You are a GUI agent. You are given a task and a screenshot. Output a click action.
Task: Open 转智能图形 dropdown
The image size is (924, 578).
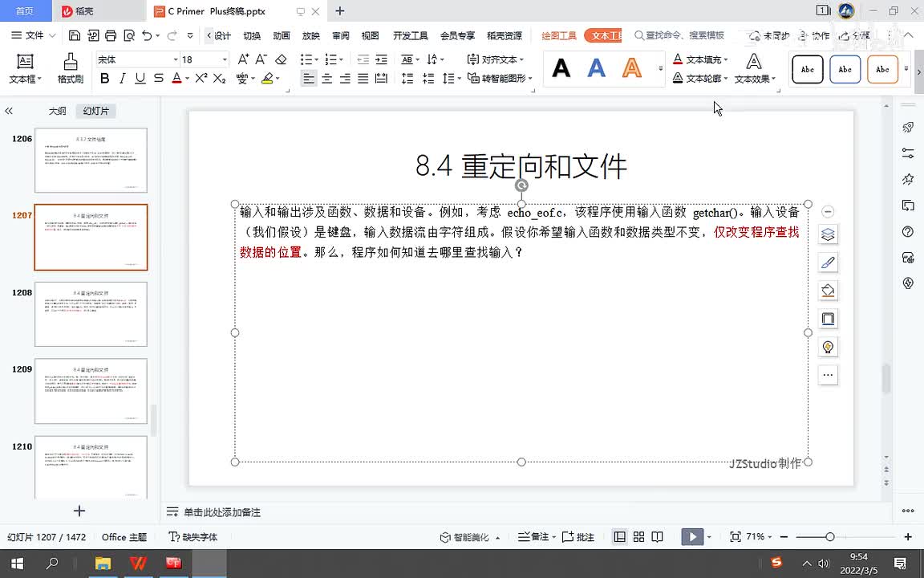(500, 78)
